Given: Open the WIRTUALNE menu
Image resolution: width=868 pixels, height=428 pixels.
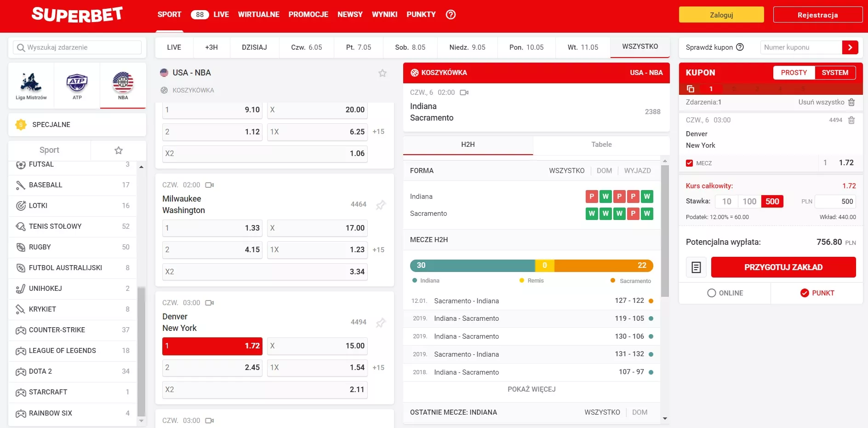Looking at the screenshot, I should 258,15.
